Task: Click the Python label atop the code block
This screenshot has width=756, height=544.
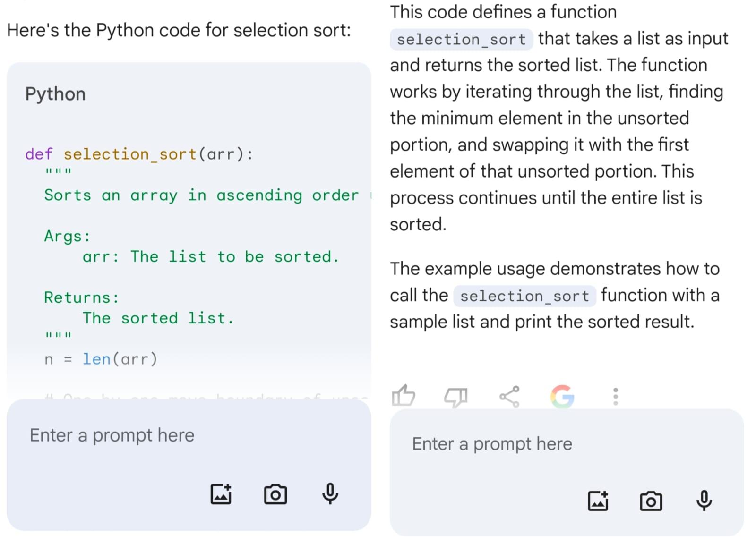Action: tap(55, 94)
